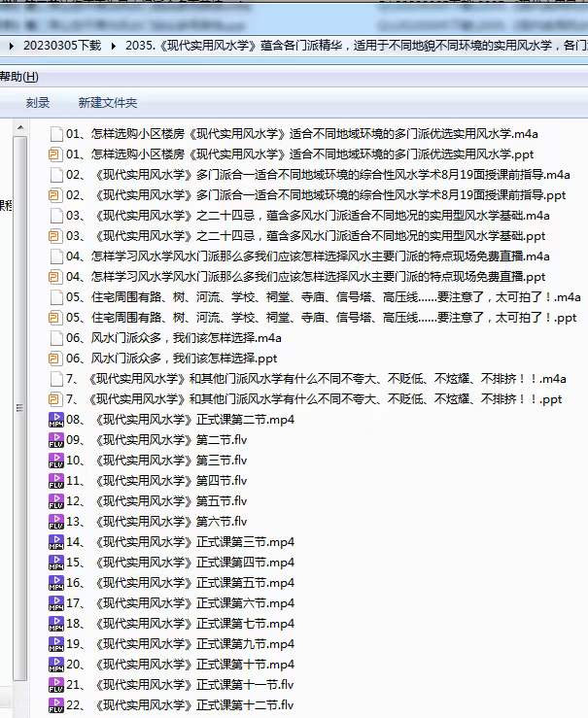Viewport: 588px width, 718px height.
Task: Expand breadcrumb arrow before 20230305下载
Action: click(x=12, y=46)
